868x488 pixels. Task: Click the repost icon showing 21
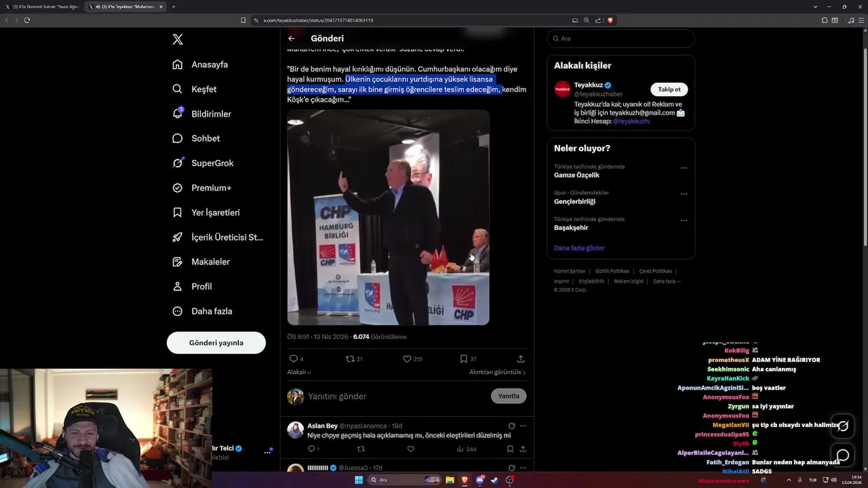click(350, 359)
